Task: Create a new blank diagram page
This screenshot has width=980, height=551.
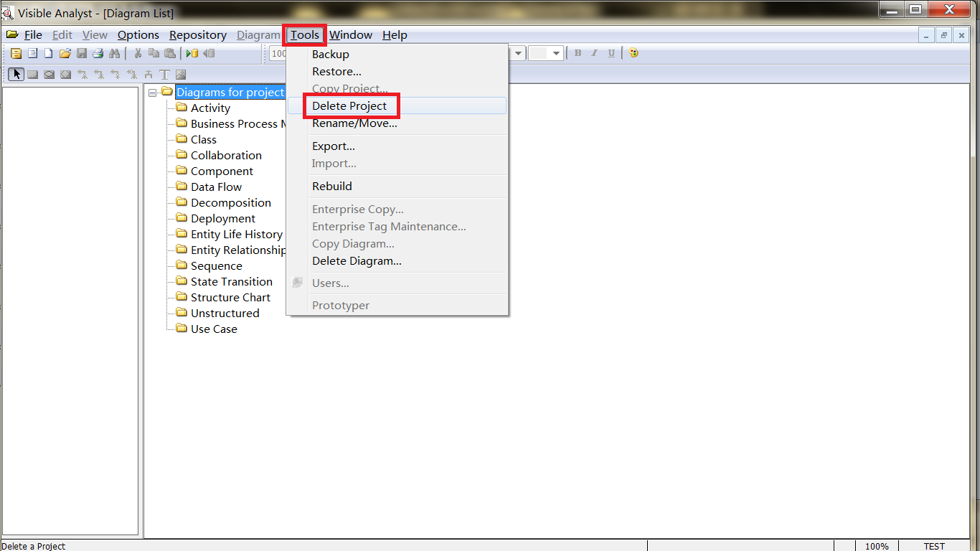Action: click(48, 53)
